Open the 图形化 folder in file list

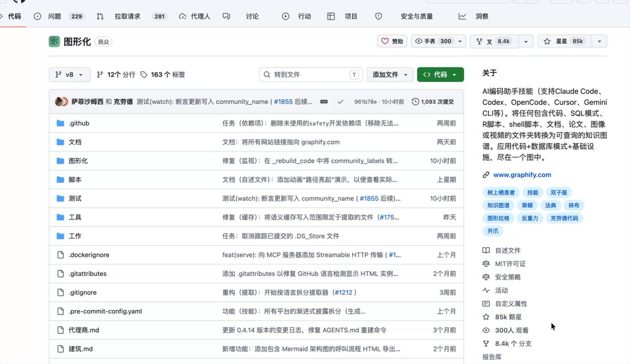tap(78, 161)
